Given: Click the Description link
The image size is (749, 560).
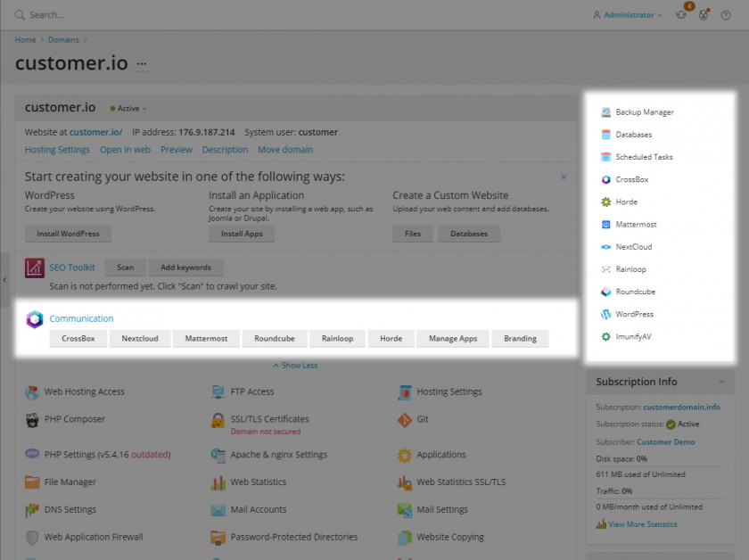Looking at the screenshot, I should 225,150.
